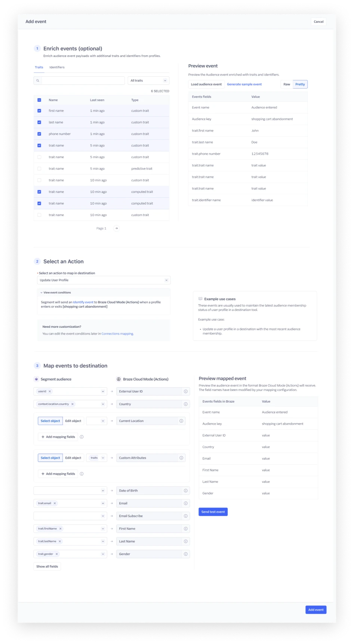354x644 pixels.
Task: Click the Example use cases book icon
Action: pyautogui.click(x=200, y=299)
